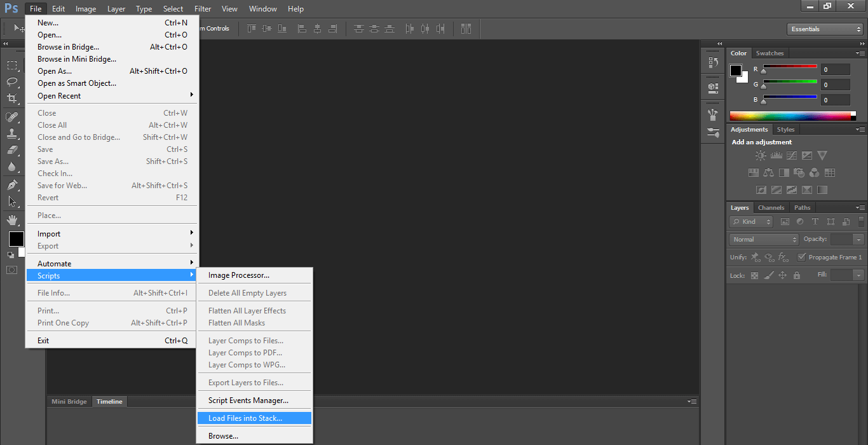Open the Essentials workspace dropdown

coord(824,29)
